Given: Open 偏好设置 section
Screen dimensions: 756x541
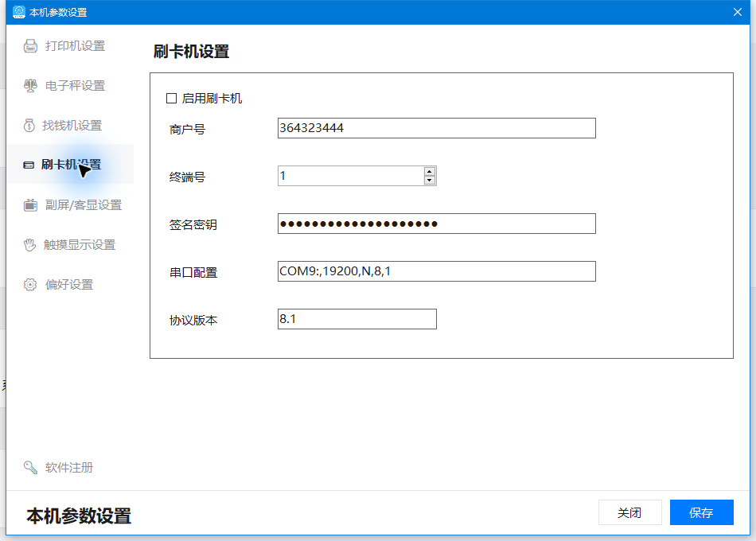Looking at the screenshot, I should tap(69, 285).
